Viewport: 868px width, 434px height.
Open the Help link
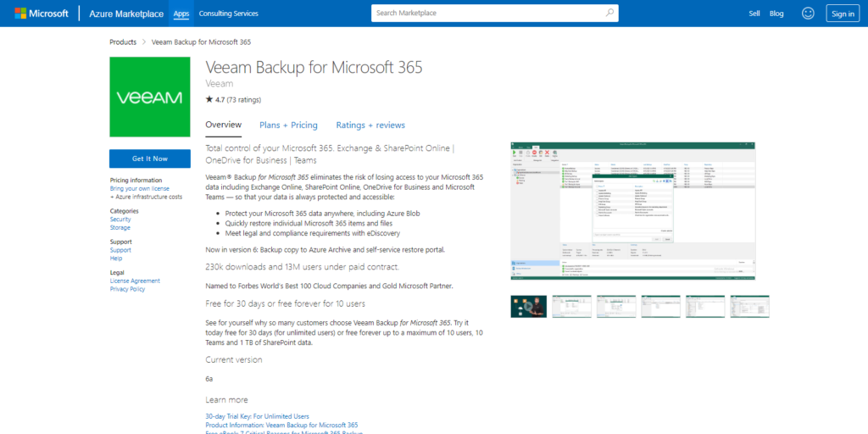pyautogui.click(x=116, y=259)
